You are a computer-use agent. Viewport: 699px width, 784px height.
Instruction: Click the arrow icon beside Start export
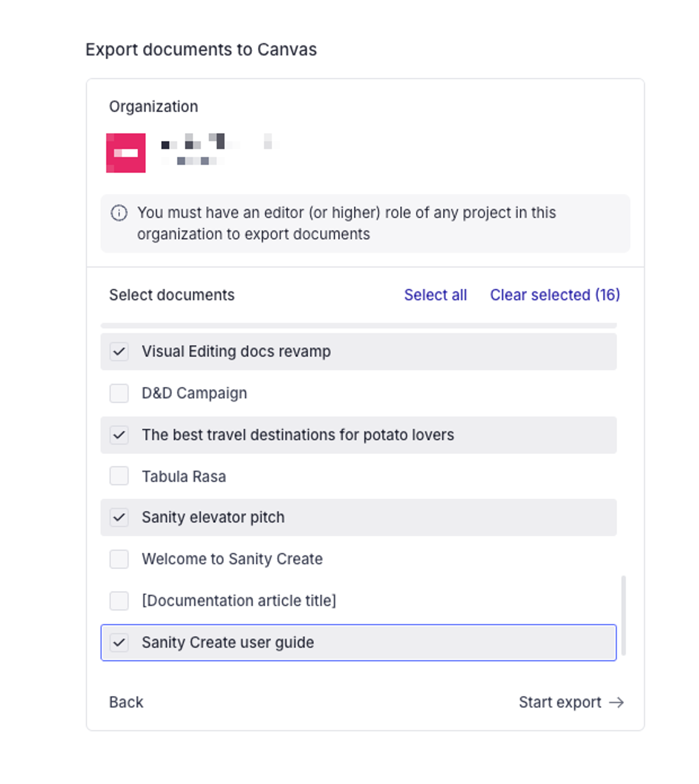coord(616,702)
